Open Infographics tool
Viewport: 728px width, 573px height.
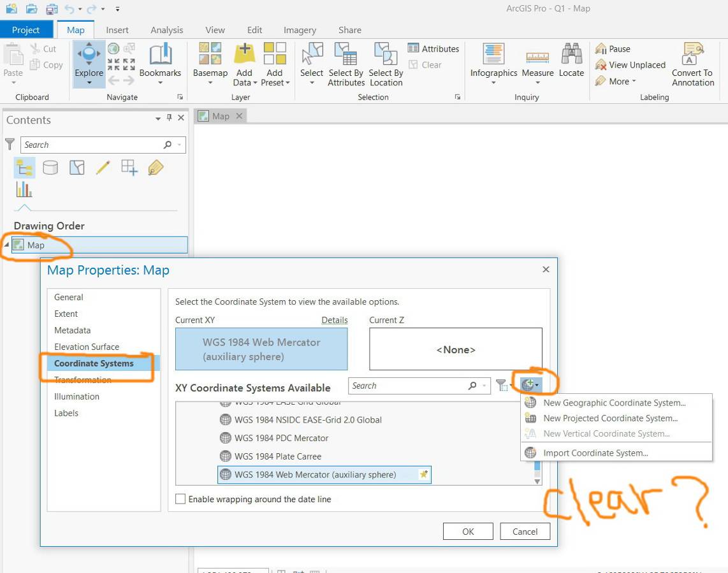[x=493, y=64]
